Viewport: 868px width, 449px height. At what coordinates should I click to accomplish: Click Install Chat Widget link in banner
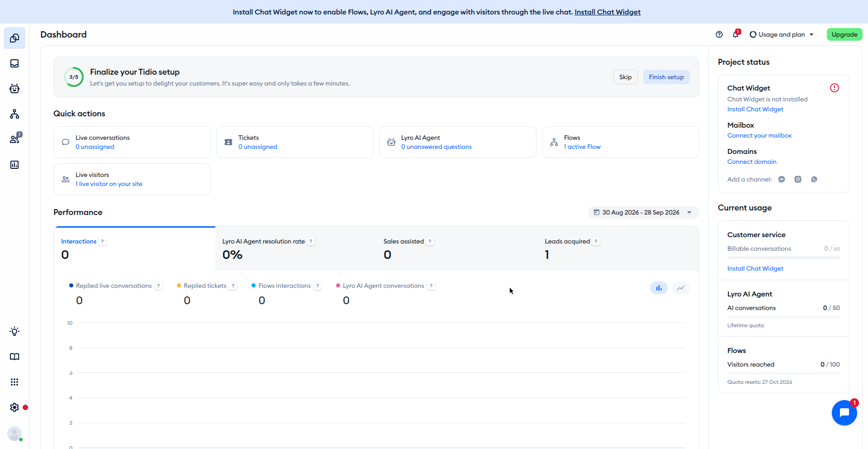[x=607, y=12]
